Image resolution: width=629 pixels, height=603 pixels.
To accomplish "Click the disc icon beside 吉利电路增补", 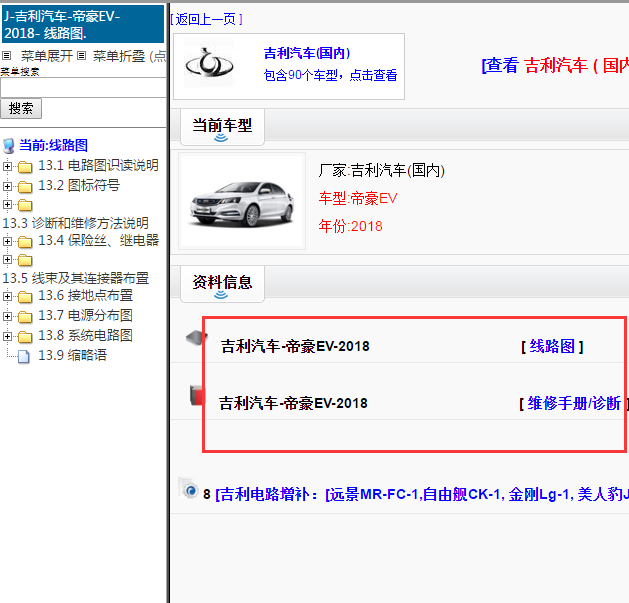I will coord(189,489).
